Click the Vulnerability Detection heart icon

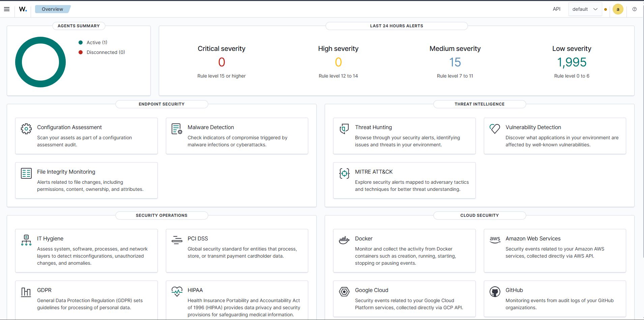[x=495, y=128]
